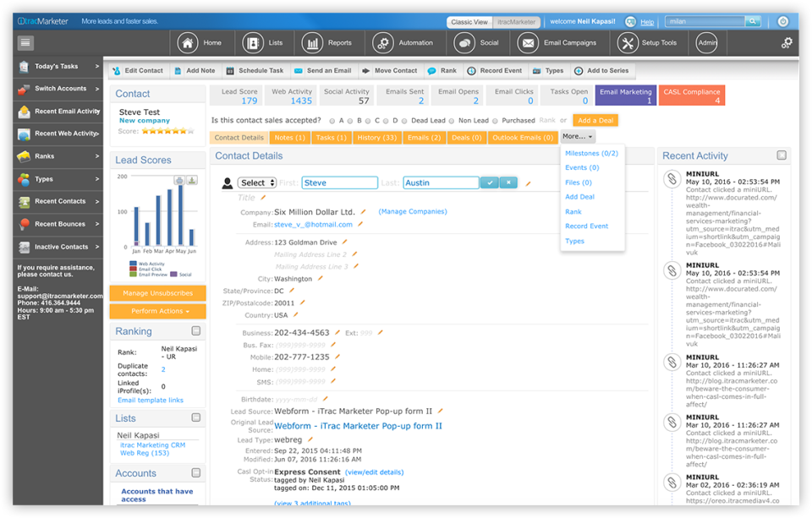Open the salutation Select dropdown

pos(257,183)
